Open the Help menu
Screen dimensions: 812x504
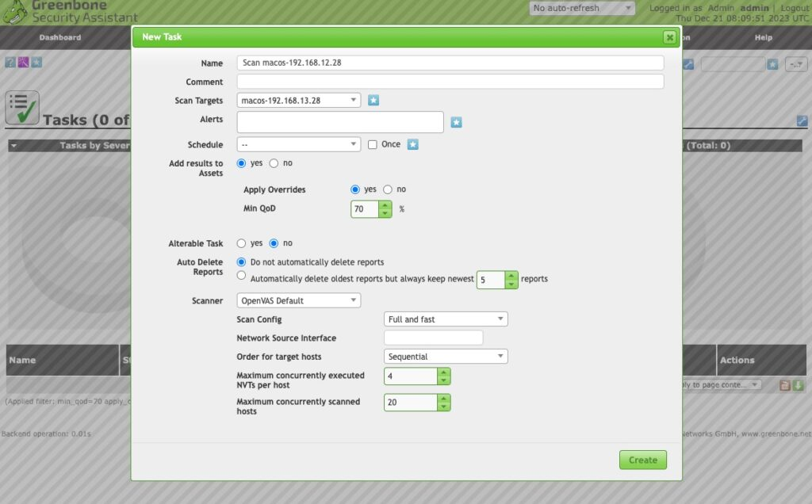point(764,37)
